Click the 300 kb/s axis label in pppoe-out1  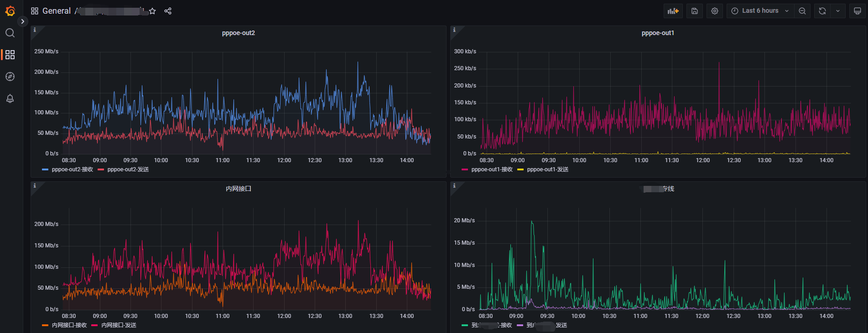coord(465,51)
